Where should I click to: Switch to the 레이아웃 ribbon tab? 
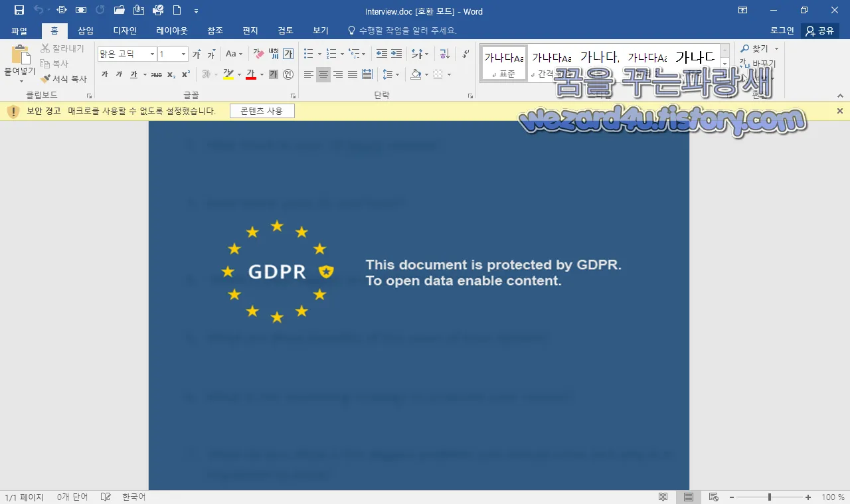172,31
